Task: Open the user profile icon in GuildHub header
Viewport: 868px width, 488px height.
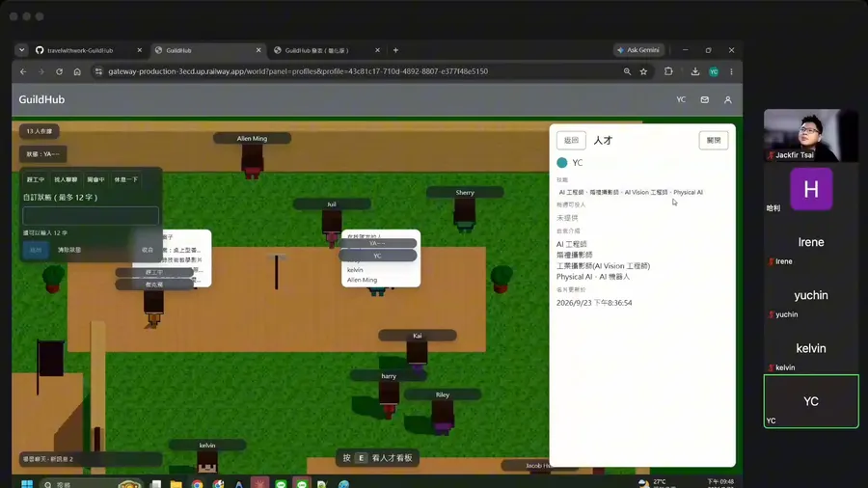Action: pyautogui.click(x=728, y=99)
